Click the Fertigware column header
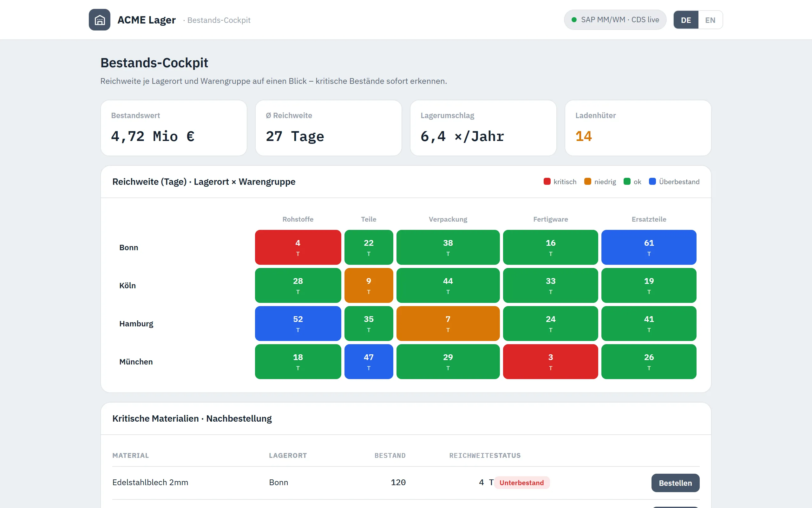 pos(551,219)
